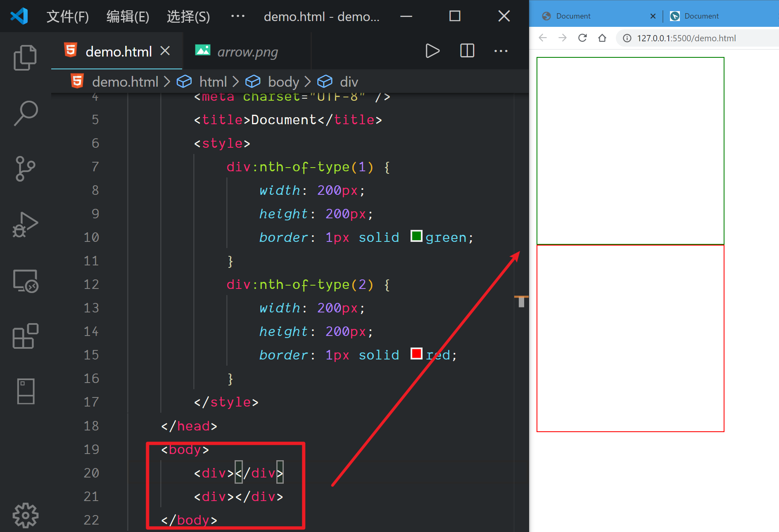Select the demo.html editor tab
This screenshot has height=532, width=779.
(117, 51)
